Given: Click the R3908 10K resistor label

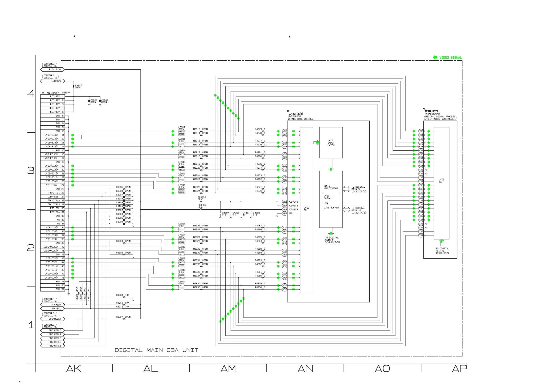Looking at the screenshot, I should coord(122,295).
